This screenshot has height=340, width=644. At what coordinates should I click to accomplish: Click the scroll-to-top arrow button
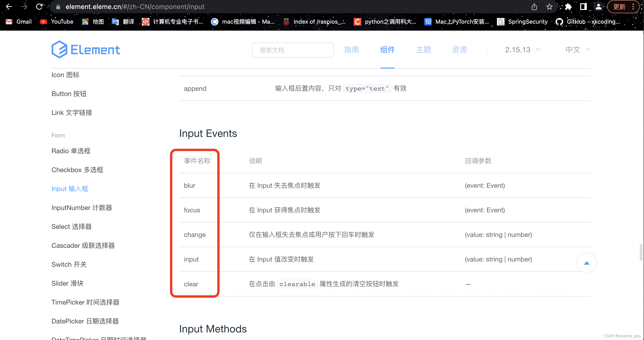pyautogui.click(x=587, y=262)
